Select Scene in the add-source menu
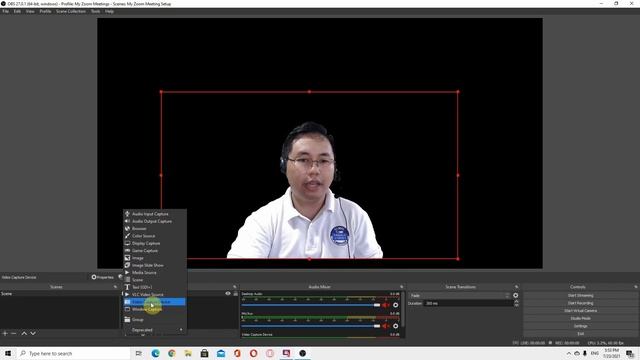 click(155, 280)
